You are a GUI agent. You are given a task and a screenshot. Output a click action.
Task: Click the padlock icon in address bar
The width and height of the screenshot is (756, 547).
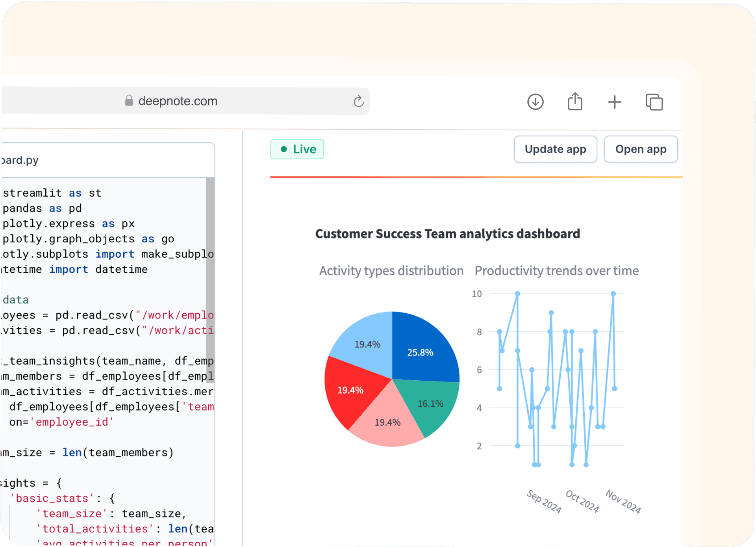pyautogui.click(x=129, y=101)
